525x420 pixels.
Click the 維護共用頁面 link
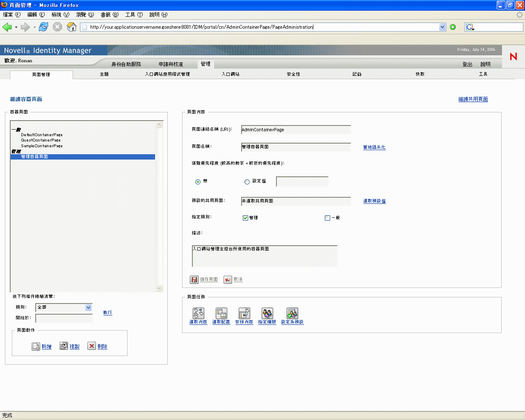pyautogui.click(x=473, y=99)
